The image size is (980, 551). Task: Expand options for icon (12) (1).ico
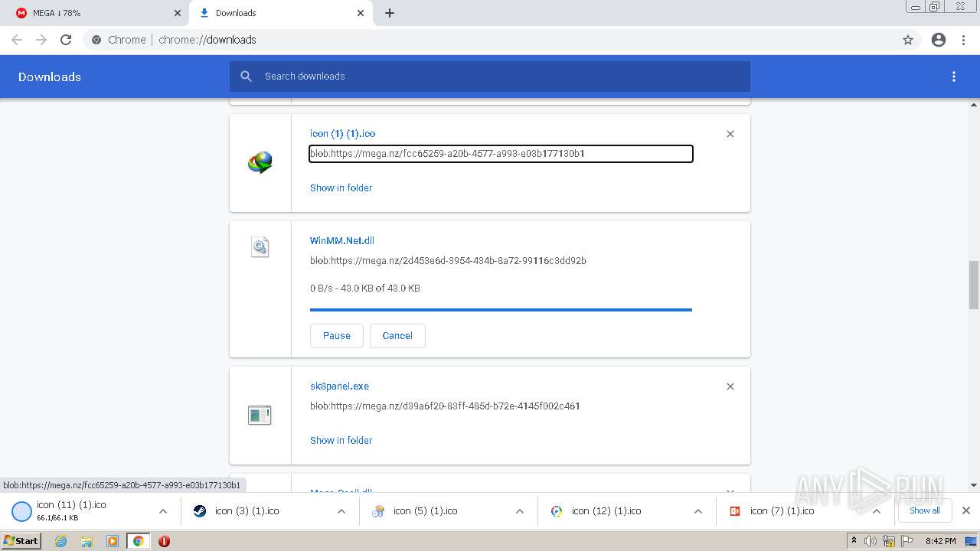pos(698,511)
